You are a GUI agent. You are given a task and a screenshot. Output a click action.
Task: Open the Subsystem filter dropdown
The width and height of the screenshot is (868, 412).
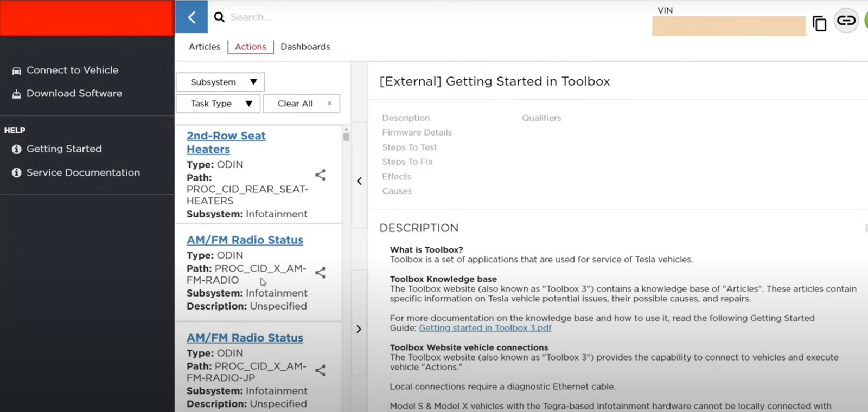click(x=220, y=82)
